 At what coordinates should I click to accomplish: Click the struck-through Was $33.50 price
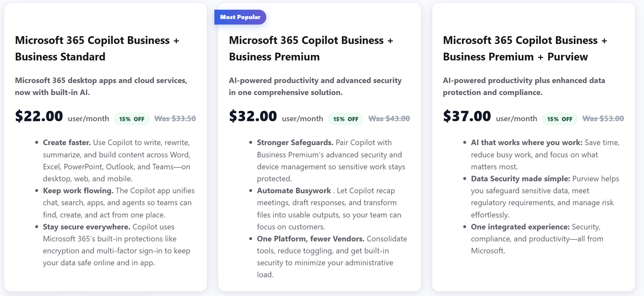[175, 119]
